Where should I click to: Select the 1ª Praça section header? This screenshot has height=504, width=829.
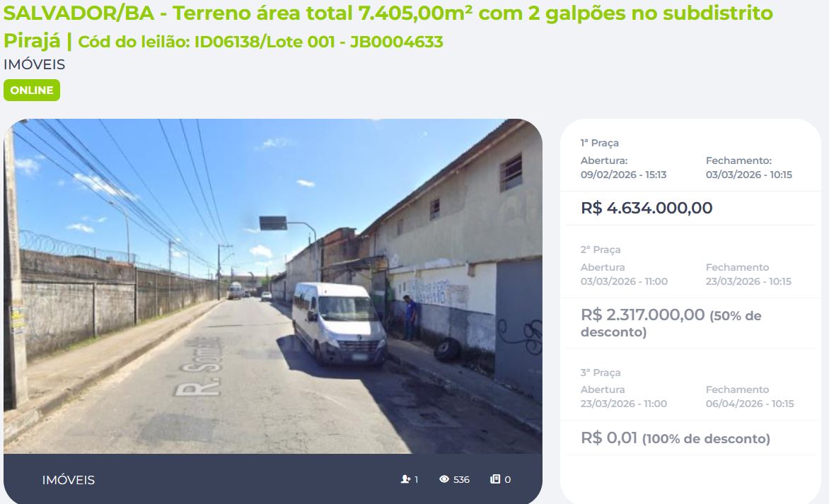600,143
